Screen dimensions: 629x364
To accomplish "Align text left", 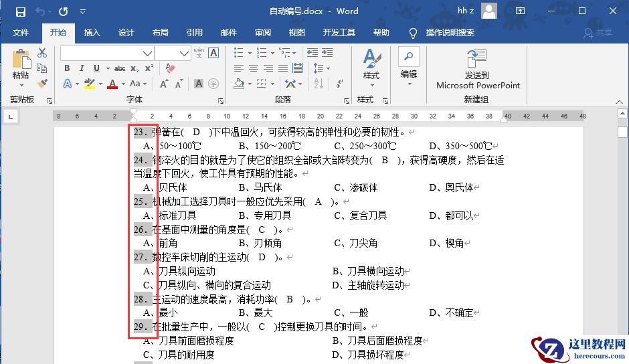I will coord(239,68).
